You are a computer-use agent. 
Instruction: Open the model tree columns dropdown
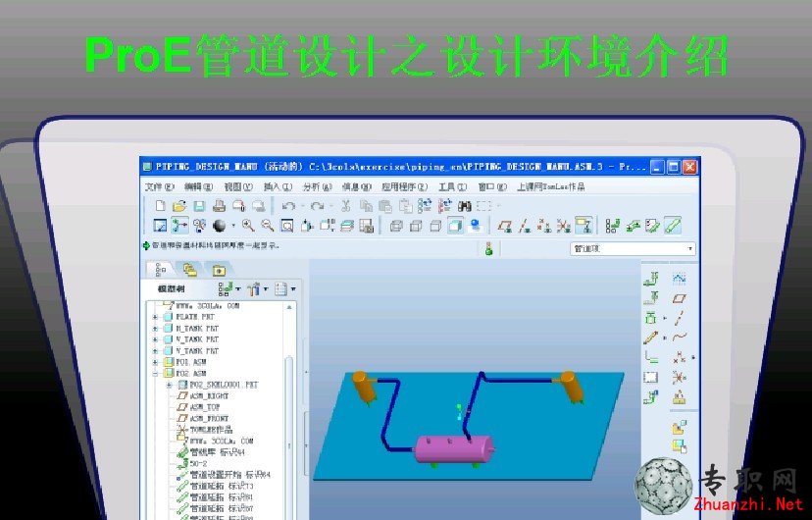click(x=284, y=289)
